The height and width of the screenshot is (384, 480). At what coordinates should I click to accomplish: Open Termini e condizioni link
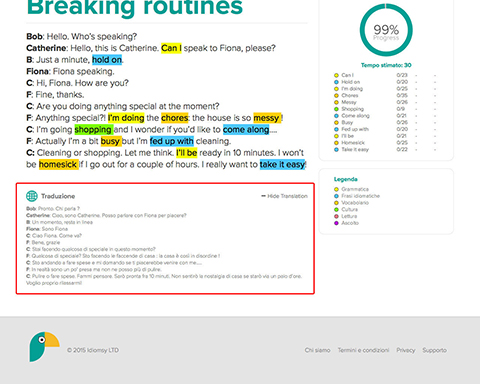point(363,350)
